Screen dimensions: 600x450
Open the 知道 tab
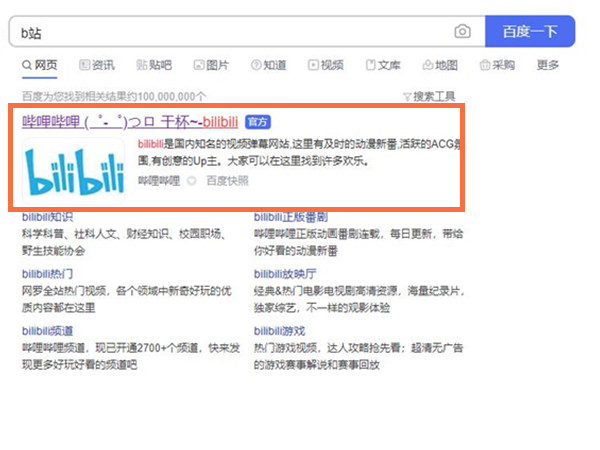tap(268, 65)
